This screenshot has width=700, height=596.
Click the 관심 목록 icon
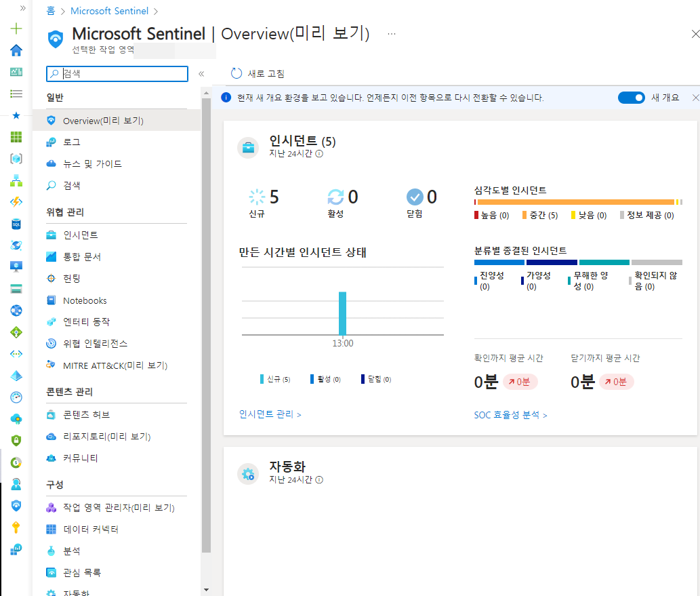click(x=52, y=573)
